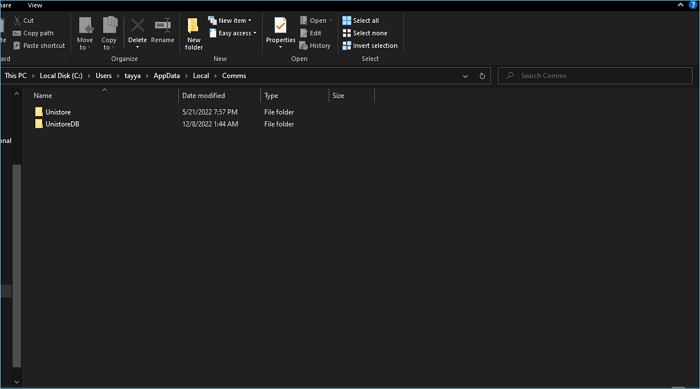Open the New item menu
700x389 pixels.
(230, 21)
